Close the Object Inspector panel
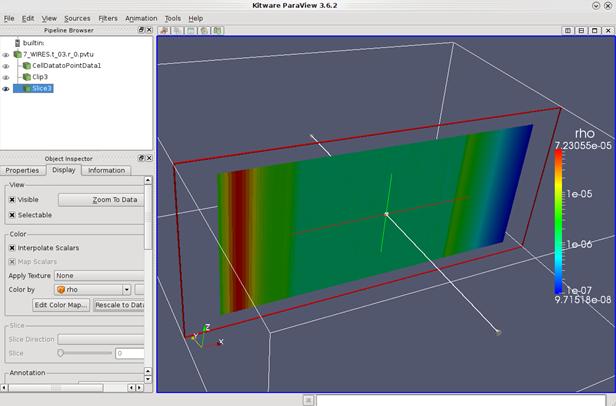Screen dimensions: 616x406 (x=149, y=158)
